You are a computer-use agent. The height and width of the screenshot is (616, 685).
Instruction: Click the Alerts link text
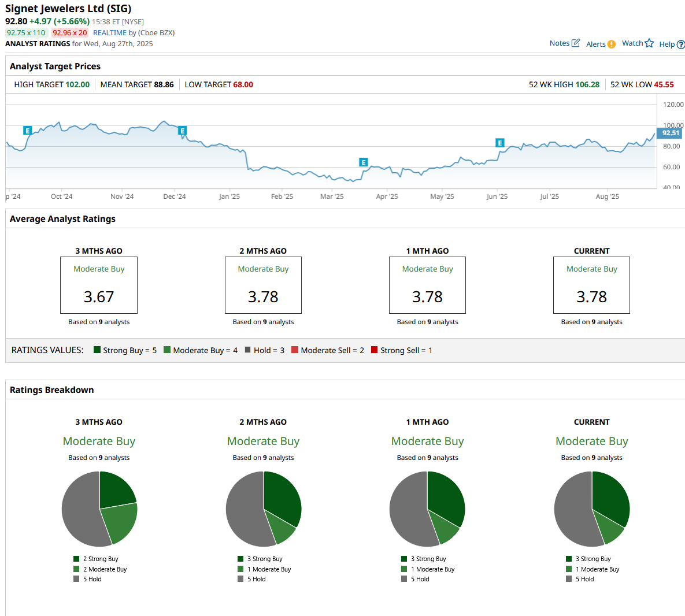click(x=596, y=44)
